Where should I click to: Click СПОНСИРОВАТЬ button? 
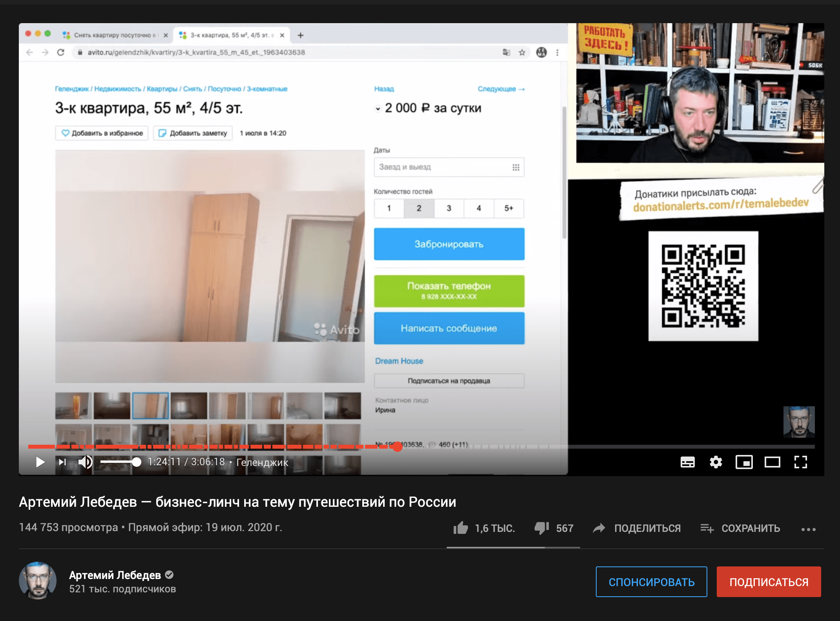(x=652, y=582)
